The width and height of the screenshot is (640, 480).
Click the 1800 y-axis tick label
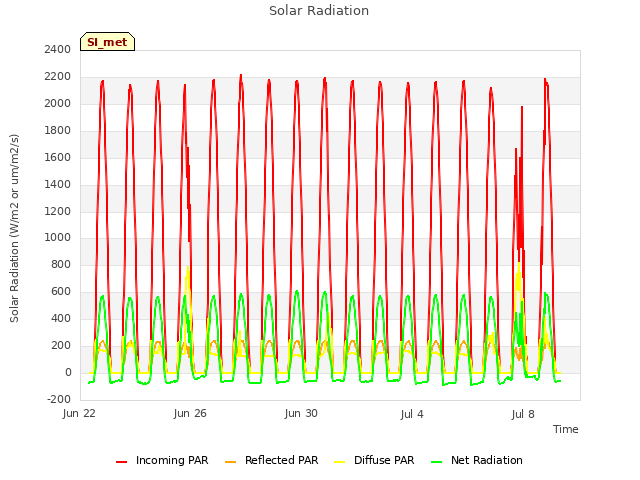point(58,130)
